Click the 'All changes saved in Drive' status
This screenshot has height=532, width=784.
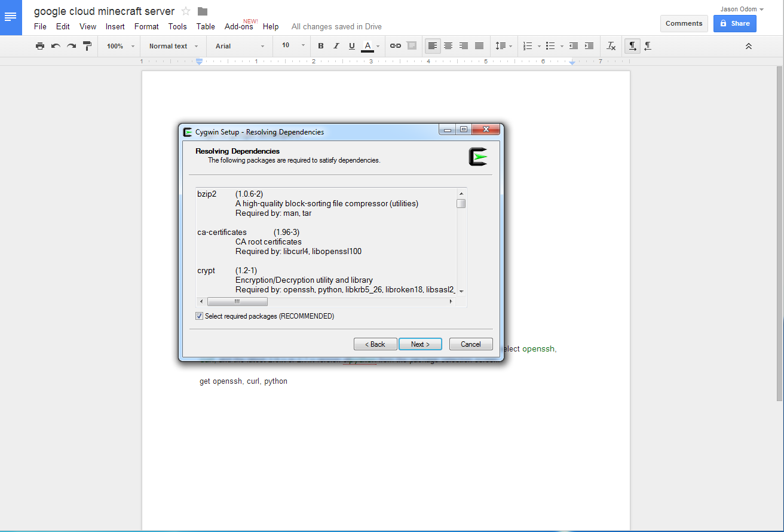tap(336, 26)
